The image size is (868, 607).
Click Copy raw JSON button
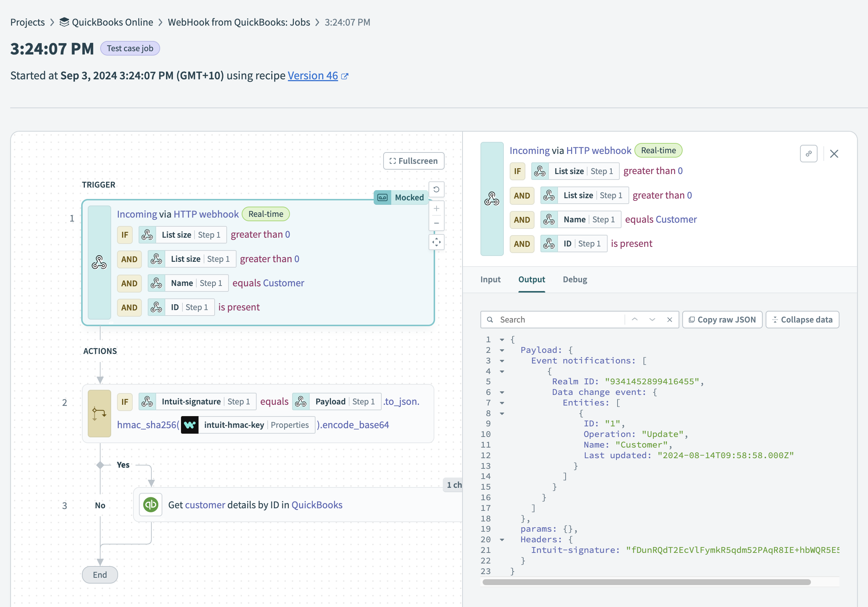(x=722, y=320)
